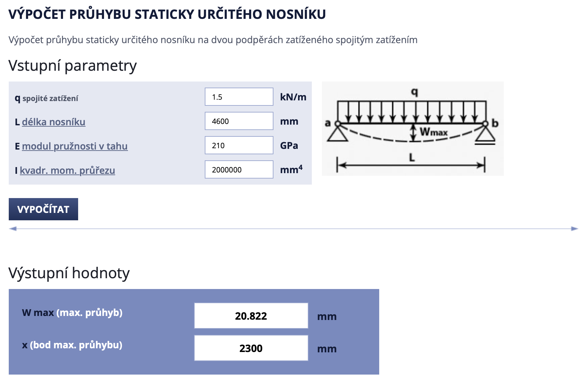
Task: Click the W max output field
Action: click(x=251, y=316)
